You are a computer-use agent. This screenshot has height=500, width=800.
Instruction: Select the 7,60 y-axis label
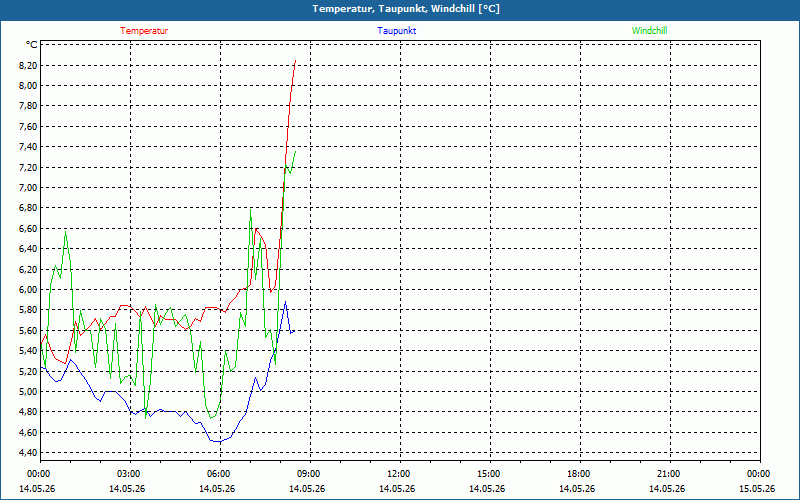29,127
